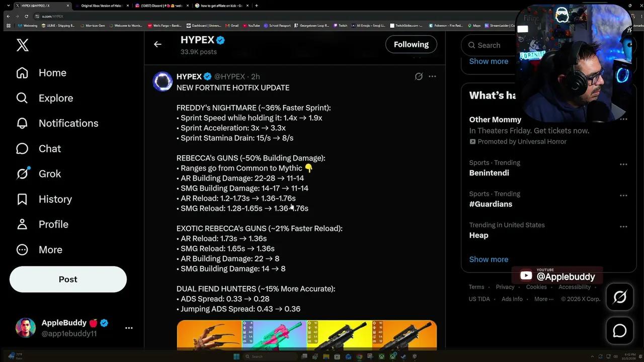Open the Ads Info footer link

pyautogui.click(x=512, y=299)
